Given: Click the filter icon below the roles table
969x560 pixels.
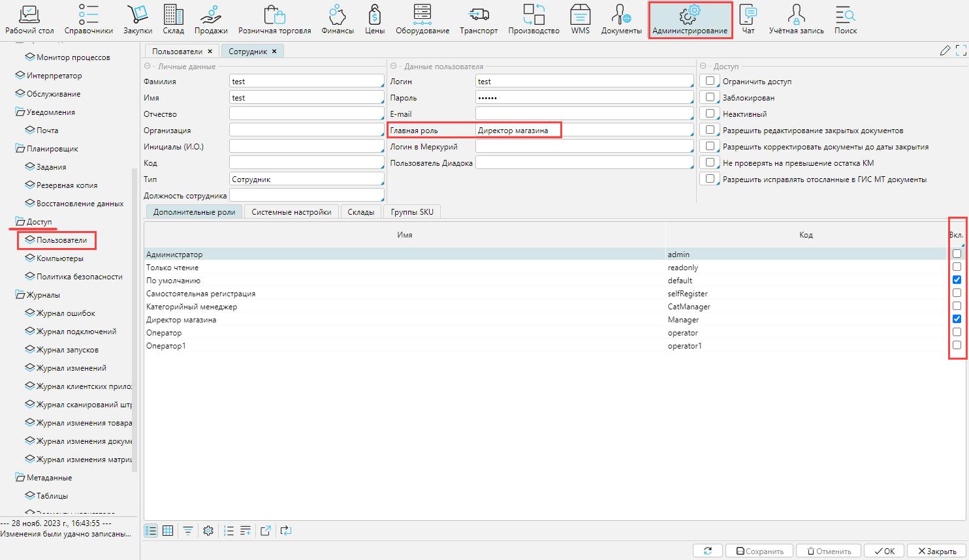Looking at the screenshot, I should (x=188, y=531).
